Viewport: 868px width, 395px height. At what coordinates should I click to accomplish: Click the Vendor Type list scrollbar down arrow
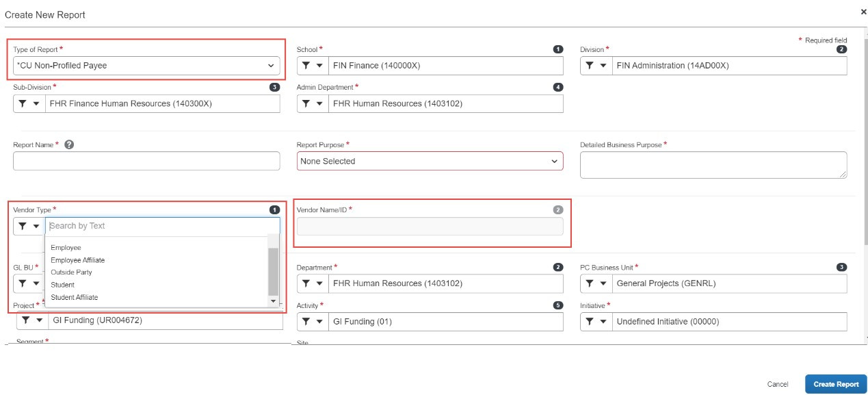pyautogui.click(x=274, y=301)
